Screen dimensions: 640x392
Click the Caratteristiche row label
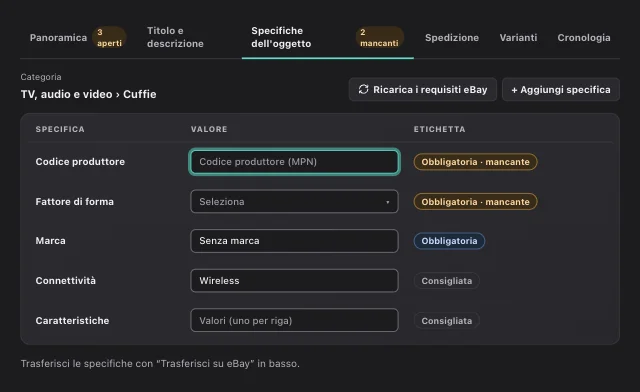72,321
